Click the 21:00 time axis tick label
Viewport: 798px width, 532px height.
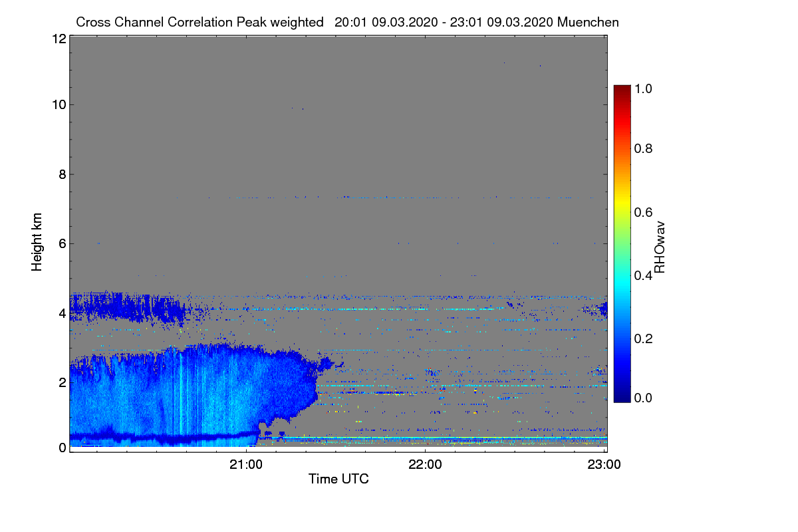[x=247, y=464]
